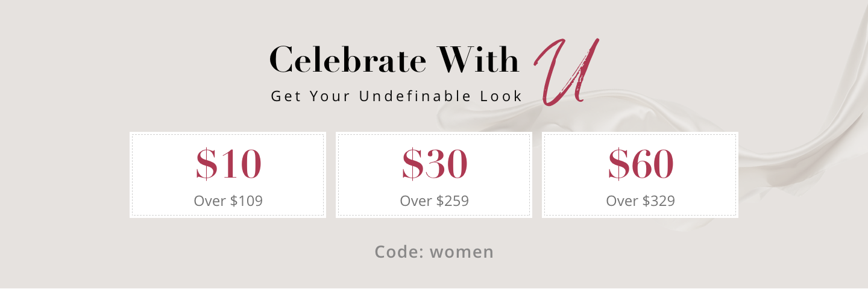Click the word "With" in the heading

point(479,59)
